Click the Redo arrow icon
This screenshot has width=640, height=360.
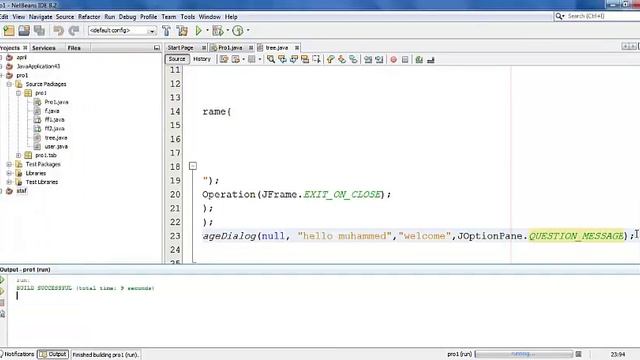[74, 31]
